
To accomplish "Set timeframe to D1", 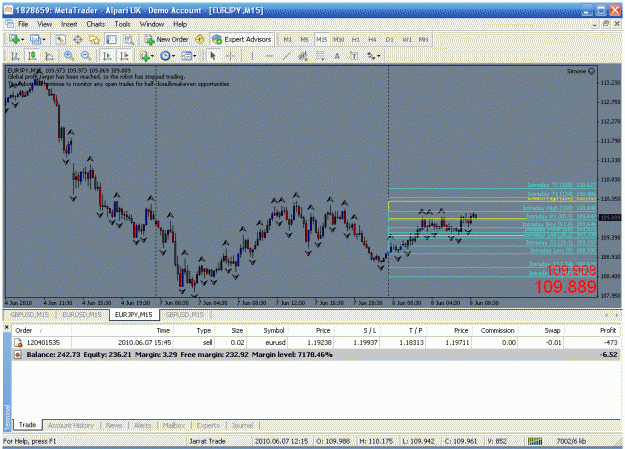I will [389, 39].
